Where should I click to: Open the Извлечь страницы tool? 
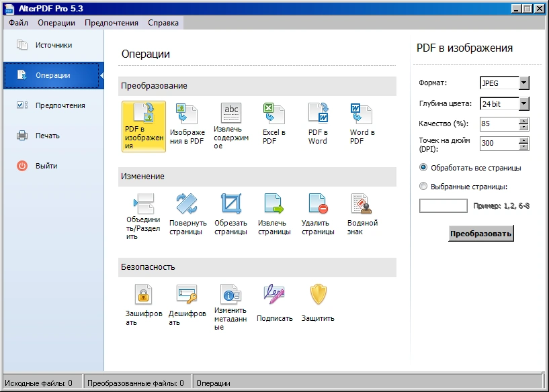click(x=274, y=215)
